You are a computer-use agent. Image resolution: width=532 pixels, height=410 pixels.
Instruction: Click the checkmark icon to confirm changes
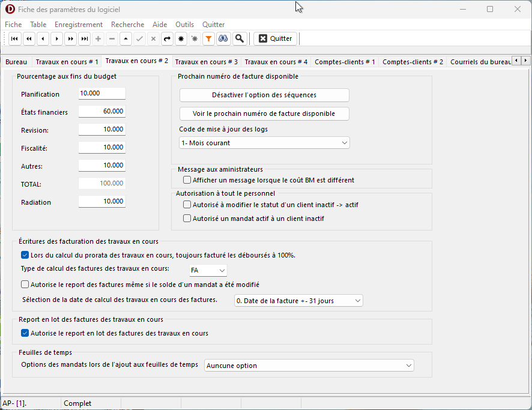pyautogui.click(x=139, y=38)
